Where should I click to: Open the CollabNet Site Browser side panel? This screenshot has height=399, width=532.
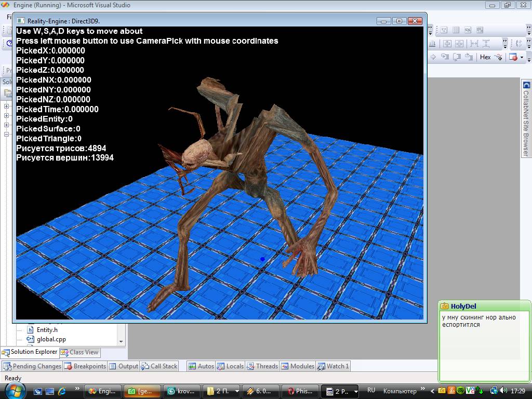526,119
